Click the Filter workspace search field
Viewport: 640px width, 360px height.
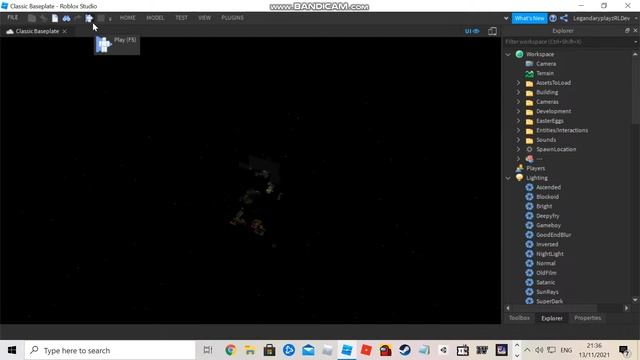[x=567, y=42]
